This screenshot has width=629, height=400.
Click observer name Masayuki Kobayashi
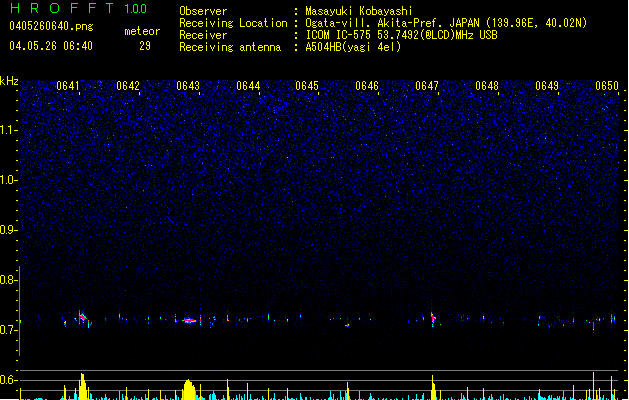pyautogui.click(x=359, y=11)
